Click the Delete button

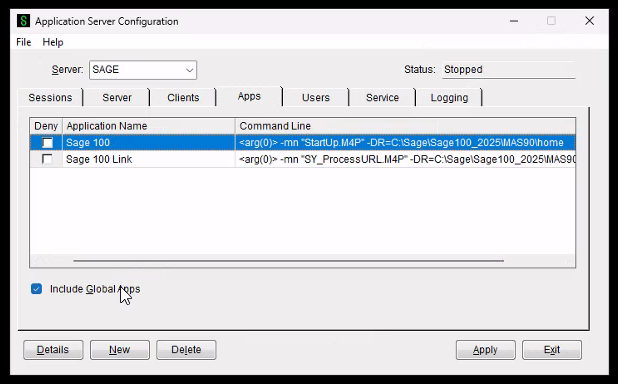[x=186, y=350]
